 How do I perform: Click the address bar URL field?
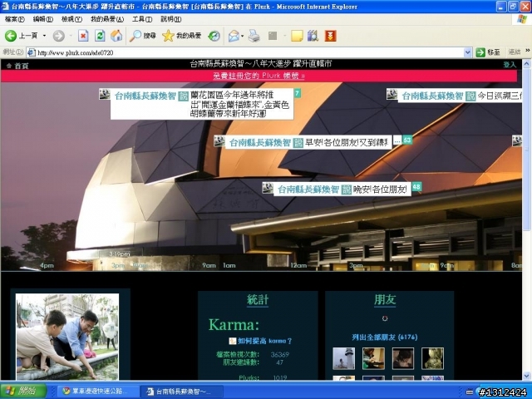point(249,52)
